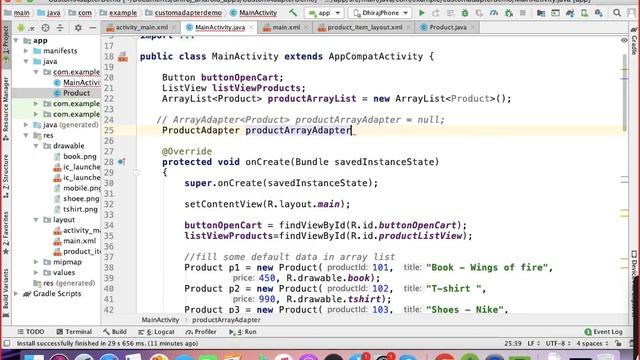Expand the java (generated) folder
Image resolution: width=640 pixels, height=360 pixels.
click(26, 125)
